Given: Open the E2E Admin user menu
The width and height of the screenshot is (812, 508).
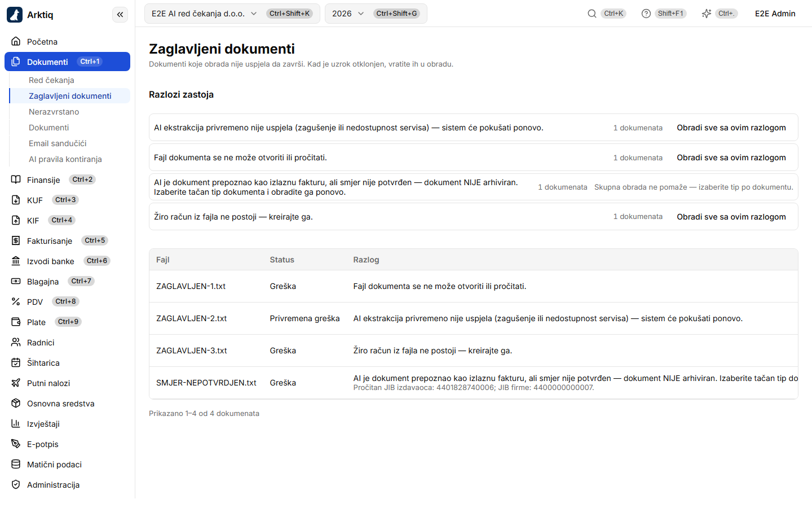Looking at the screenshot, I should tap(775, 14).
